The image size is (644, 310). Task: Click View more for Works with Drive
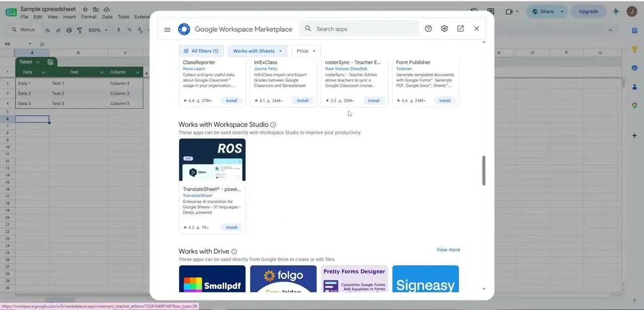448,250
